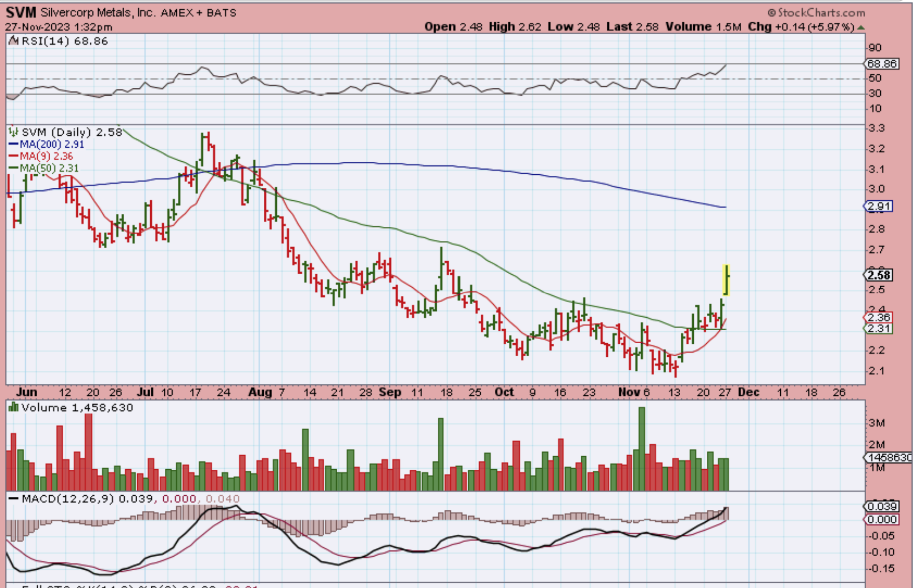916x588 pixels.
Task: Click the 0.039 MACD tag on right axis
Action: tap(882, 506)
